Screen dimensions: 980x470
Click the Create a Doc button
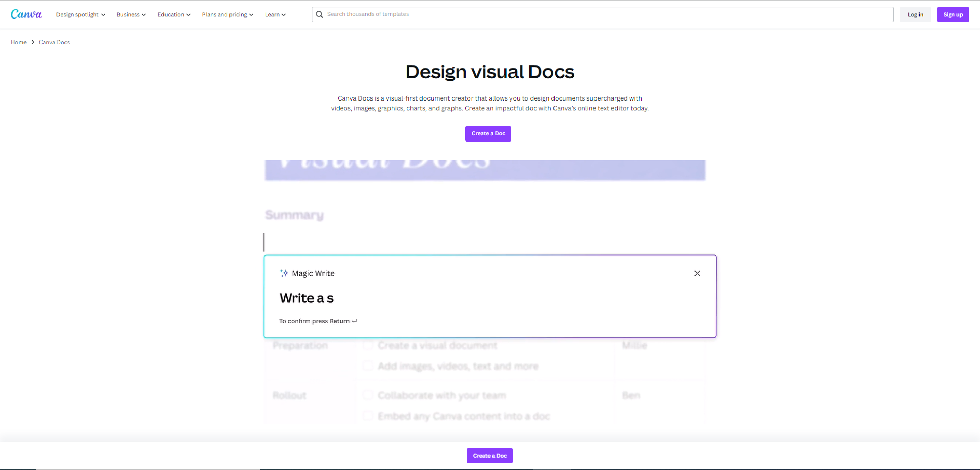pyautogui.click(x=488, y=134)
